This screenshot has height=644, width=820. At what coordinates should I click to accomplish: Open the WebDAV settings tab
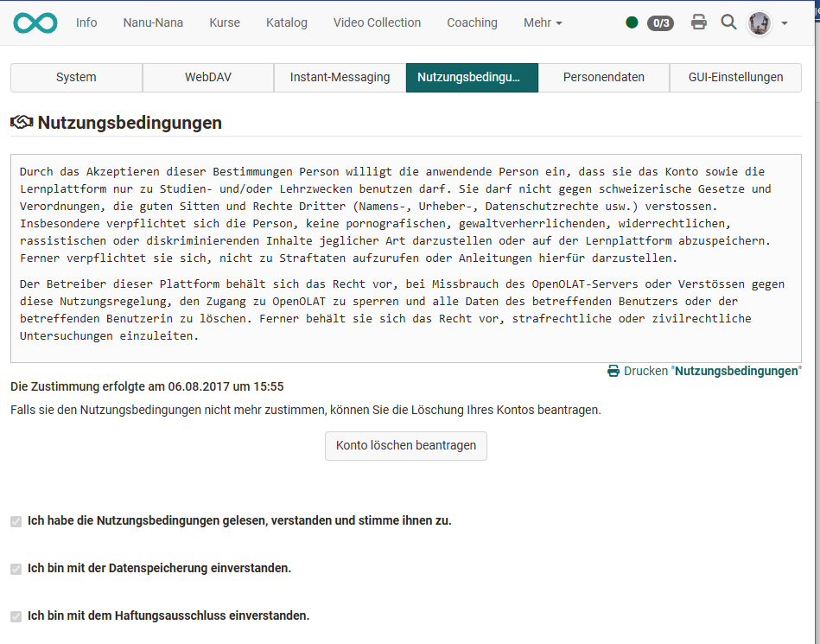tap(207, 77)
